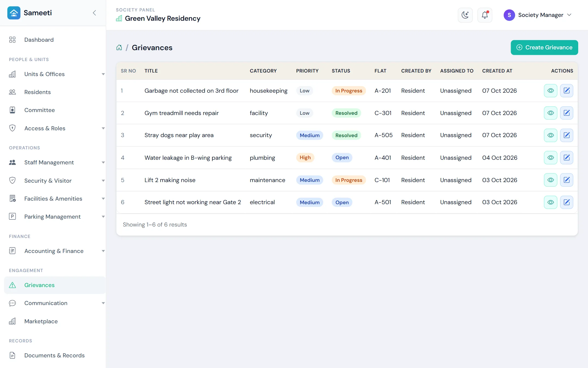
Task: Open the Residents page
Action: 55,92
